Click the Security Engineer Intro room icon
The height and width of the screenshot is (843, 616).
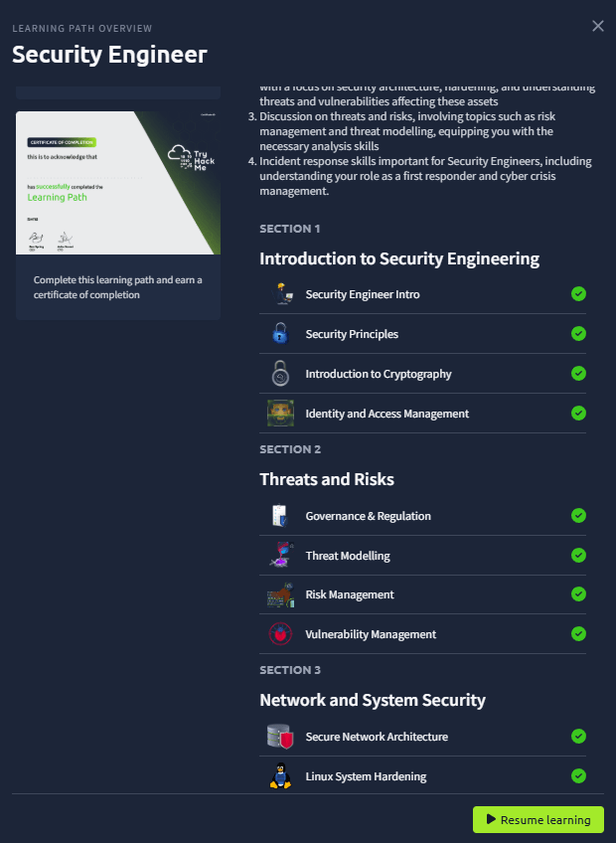(x=280, y=294)
